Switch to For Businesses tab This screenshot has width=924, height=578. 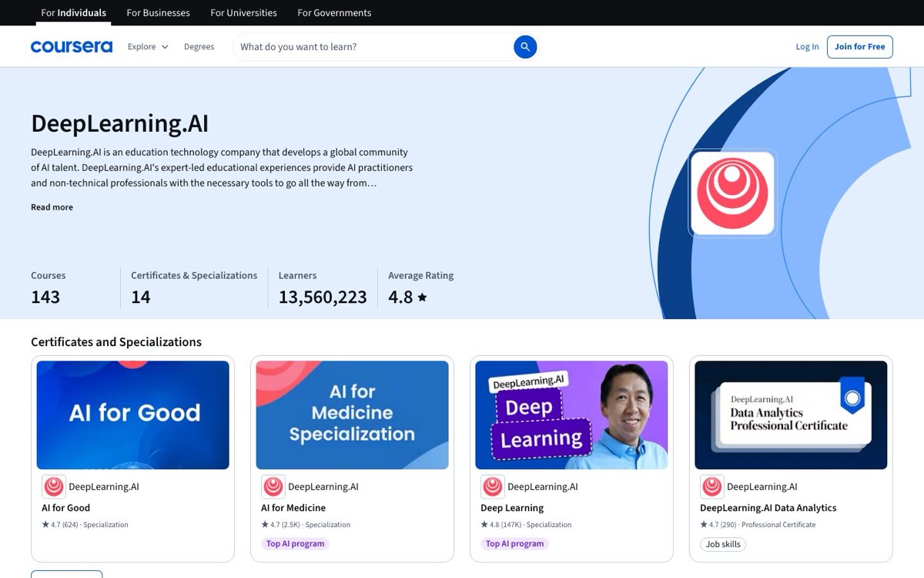coord(158,13)
